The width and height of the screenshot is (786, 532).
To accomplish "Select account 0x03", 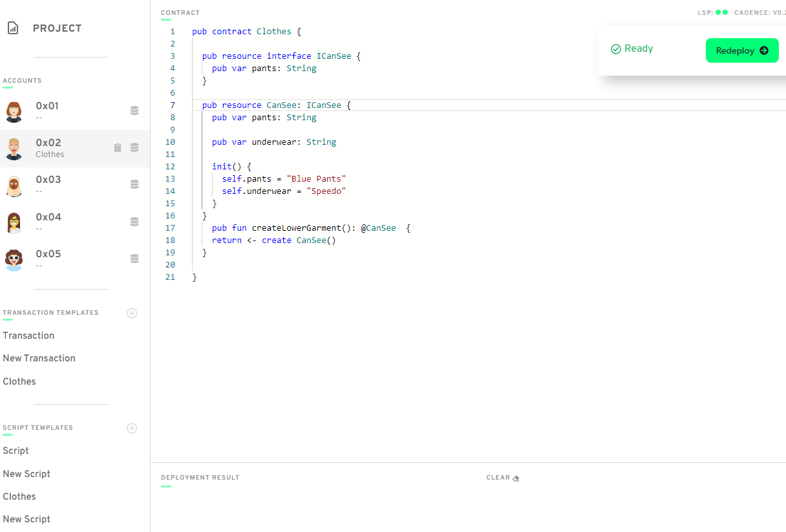I will click(75, 185).
